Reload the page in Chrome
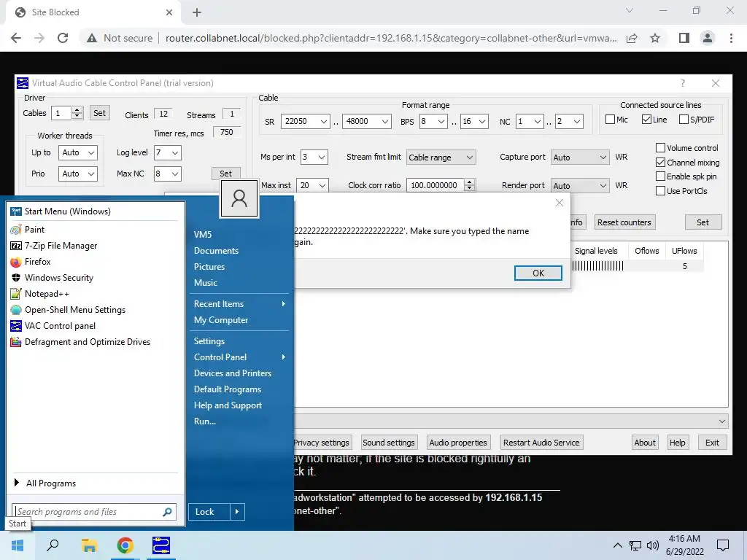Screen dimensions: 747x560 tap(63, 38)
